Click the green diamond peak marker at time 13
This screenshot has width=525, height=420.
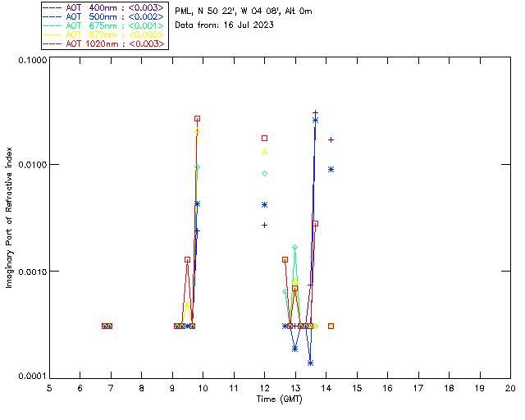point(295,248)
